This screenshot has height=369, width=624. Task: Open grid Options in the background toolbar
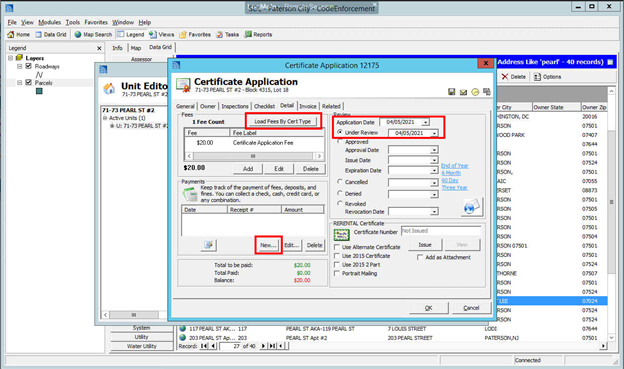[548, 77]
